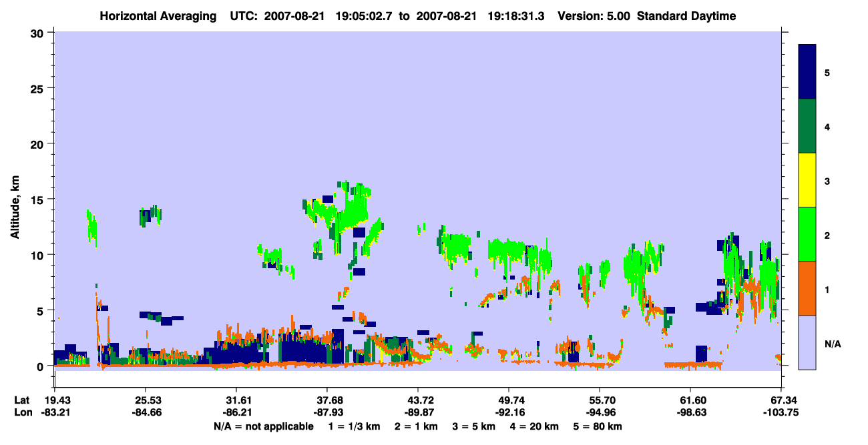Click the latitude value 31.61
This screenshot has width=868, height=445.
236,400
